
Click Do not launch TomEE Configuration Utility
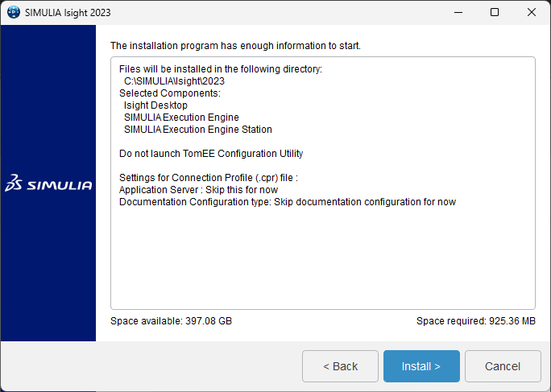click(211, 154)
